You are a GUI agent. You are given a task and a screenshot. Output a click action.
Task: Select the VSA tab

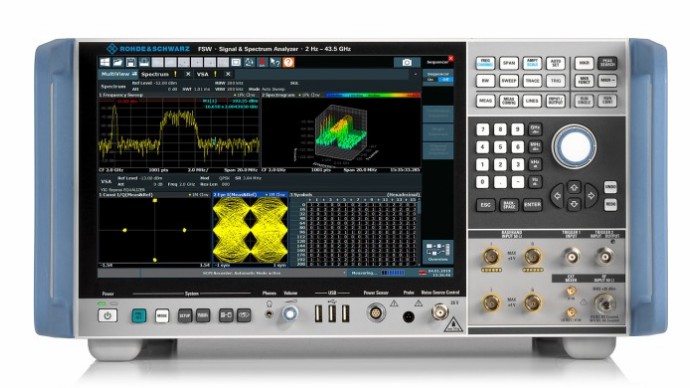click(x=202, y=74)
